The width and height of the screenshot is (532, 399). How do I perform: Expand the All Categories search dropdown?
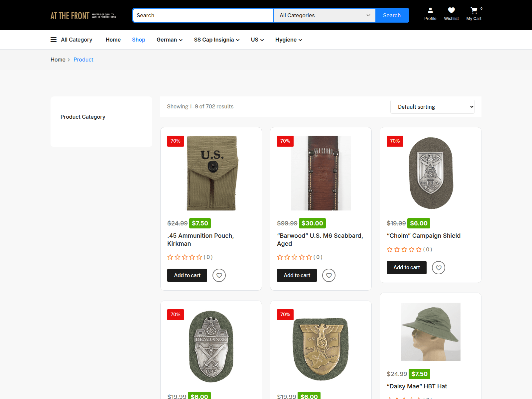(325, 15)
